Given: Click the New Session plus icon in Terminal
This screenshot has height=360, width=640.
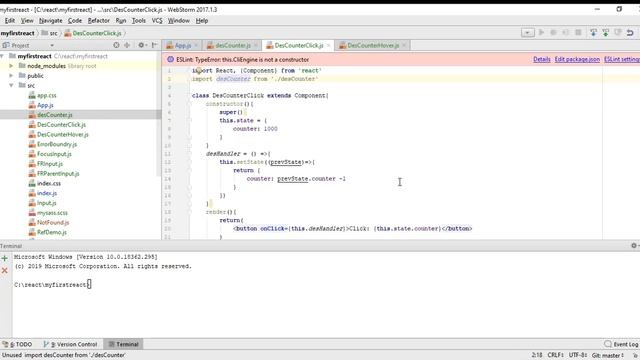Looking at the screenshot, I should [x=5, y=258].
